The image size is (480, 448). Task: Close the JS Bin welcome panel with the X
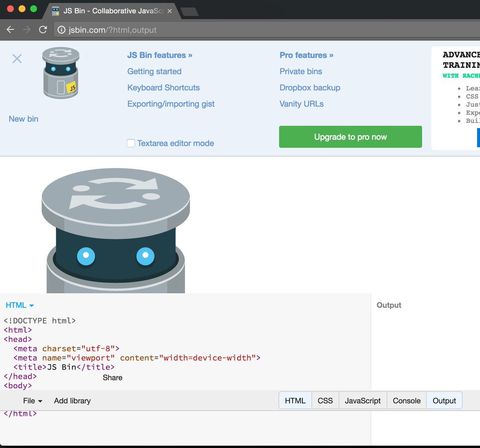17,58
